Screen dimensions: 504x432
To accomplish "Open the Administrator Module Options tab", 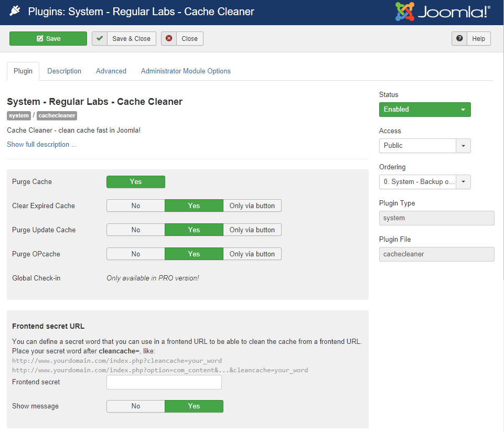I will point(186,71).
